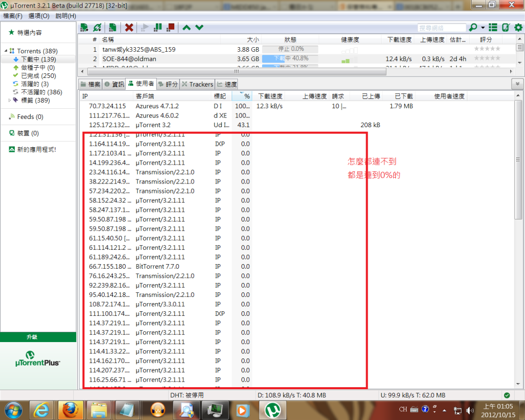Click the Add Torrent toolbar icon
Screen dimensions: 525x420
(84, 27)
